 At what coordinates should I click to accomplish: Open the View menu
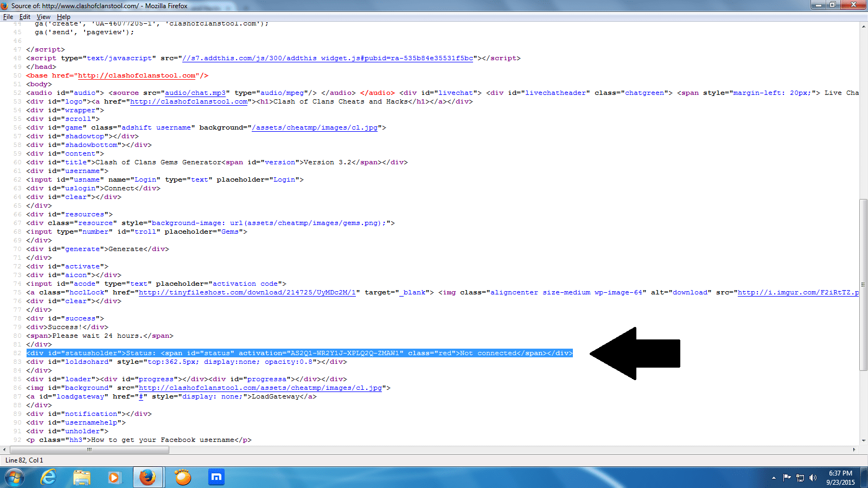(x=43, y=17)
